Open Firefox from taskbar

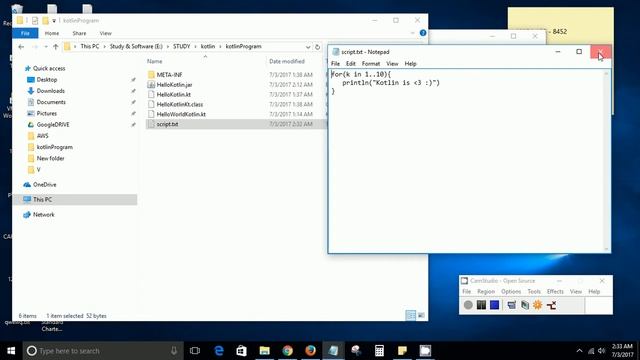310,351
